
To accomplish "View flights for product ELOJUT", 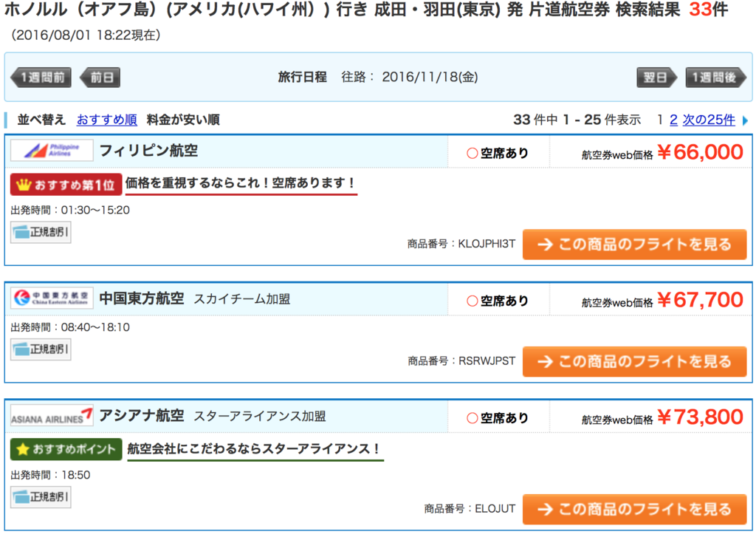I will 634,509.
